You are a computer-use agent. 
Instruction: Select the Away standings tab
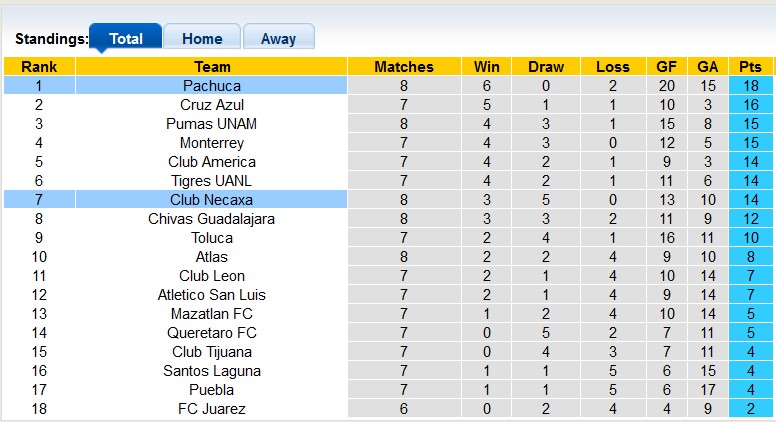coord(278,39)
